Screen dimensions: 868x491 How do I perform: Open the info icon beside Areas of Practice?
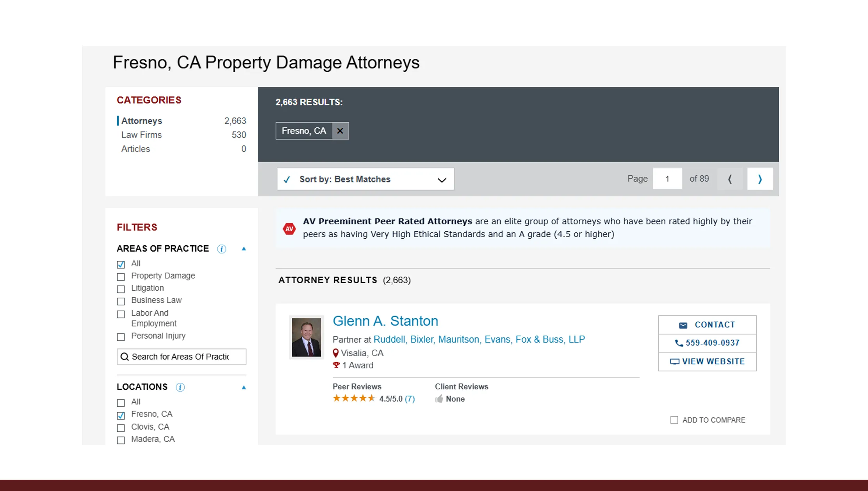pos(221,249)
